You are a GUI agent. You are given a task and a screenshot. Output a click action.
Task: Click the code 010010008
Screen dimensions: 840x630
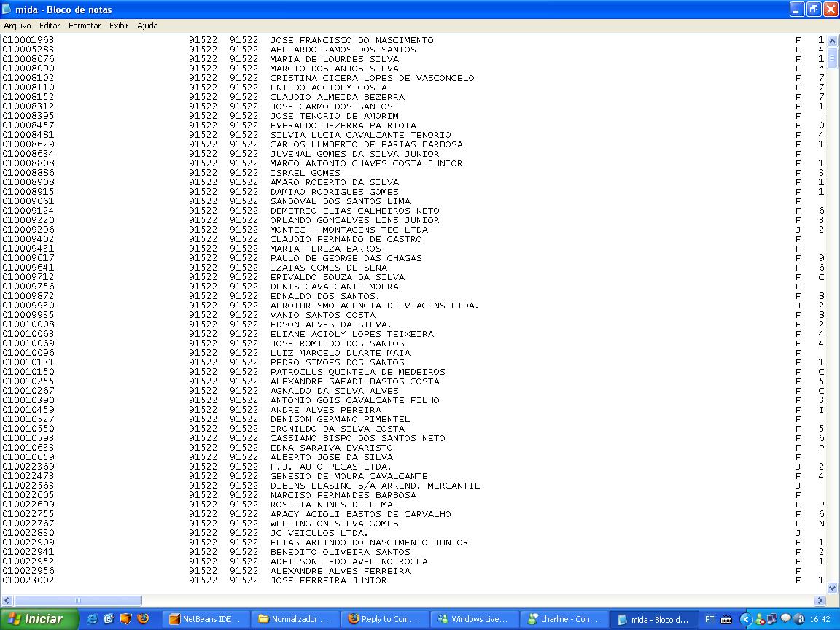pyautogui.click(x=28, y=324)
